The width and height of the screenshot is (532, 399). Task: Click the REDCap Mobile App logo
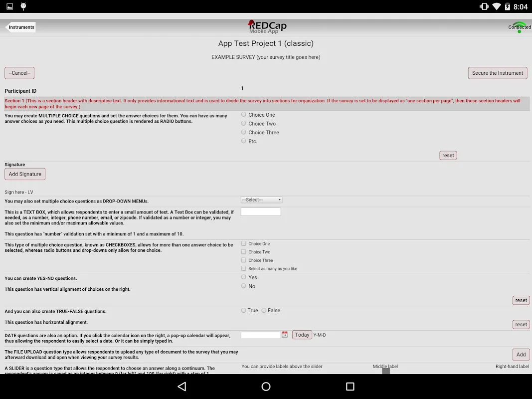pos(267,27)
